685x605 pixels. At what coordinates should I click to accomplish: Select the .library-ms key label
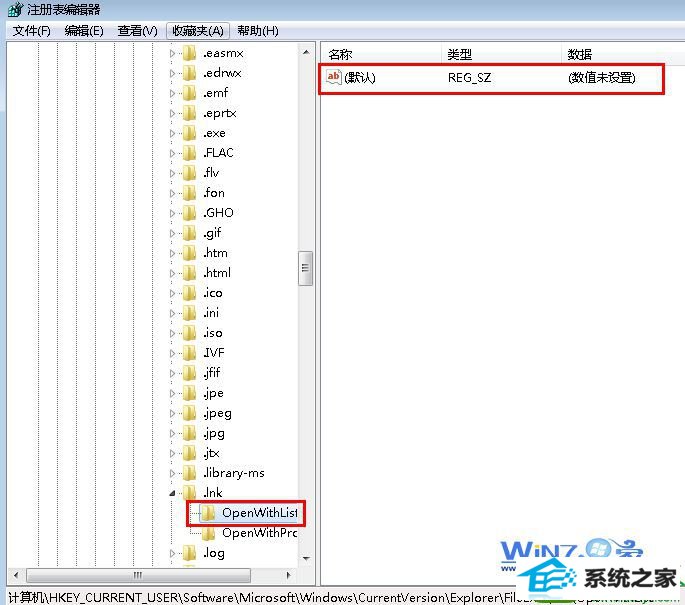pyautogui.click(x=234, y=474)
